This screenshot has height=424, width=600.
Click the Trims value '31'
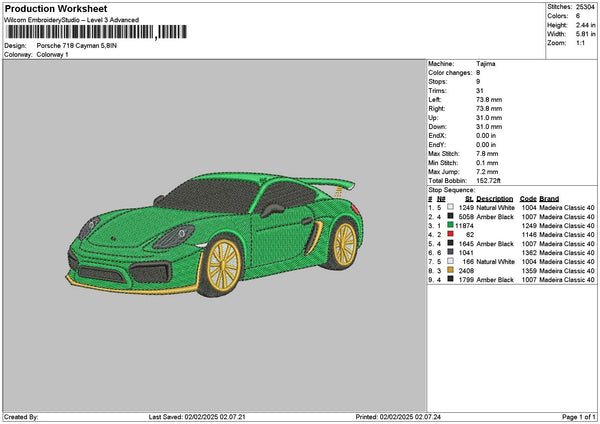[x=480, y=91]
